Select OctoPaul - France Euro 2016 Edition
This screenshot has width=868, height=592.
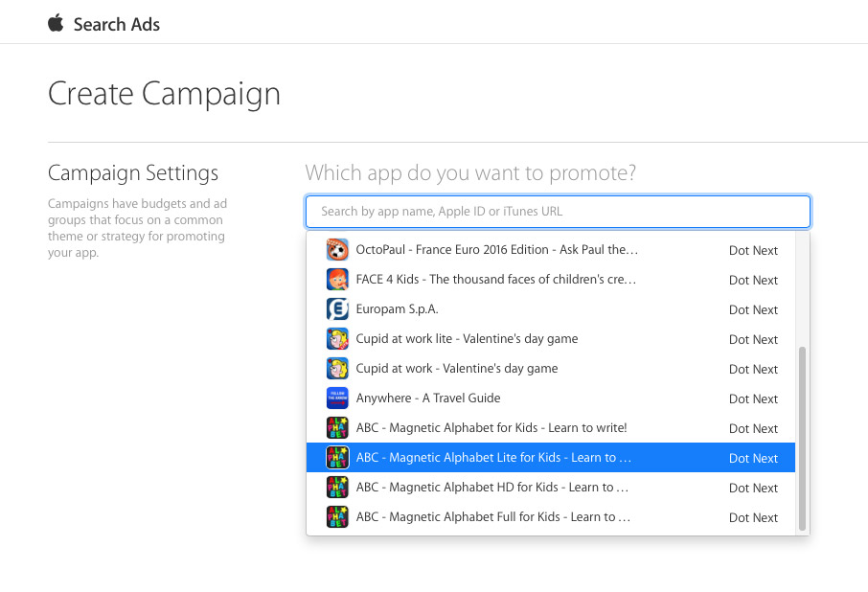point(496,249)
